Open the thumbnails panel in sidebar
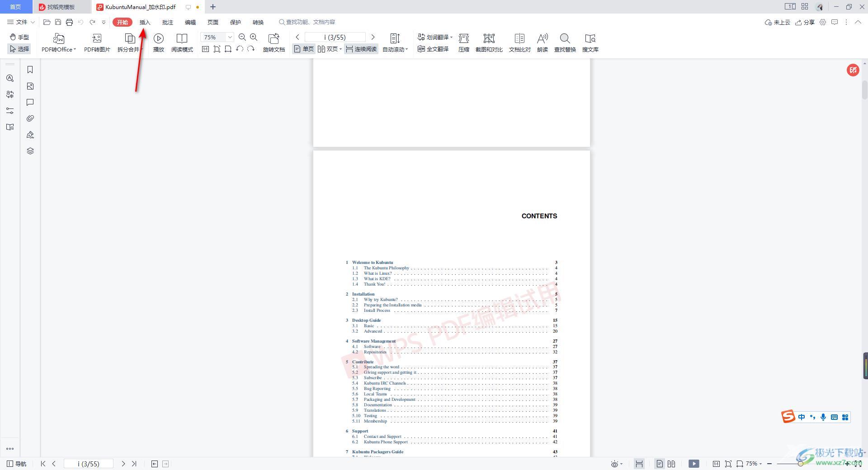Viewport: 868px width, 470px height. coord(30,86)
